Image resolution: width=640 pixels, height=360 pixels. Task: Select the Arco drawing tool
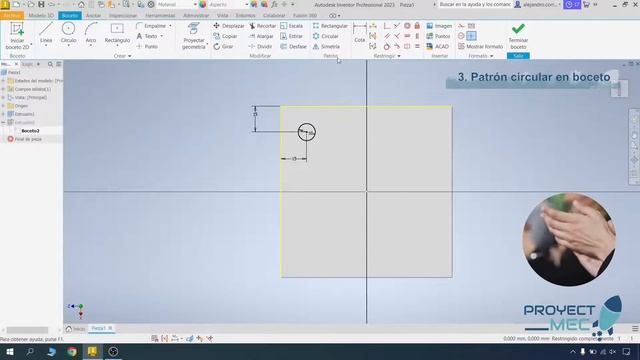click(91, 33)
